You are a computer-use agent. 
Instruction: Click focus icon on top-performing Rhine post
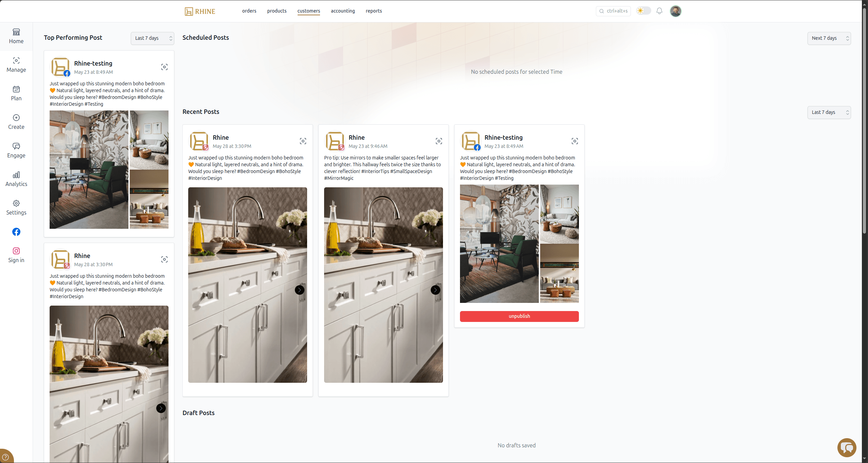(164, 259)
